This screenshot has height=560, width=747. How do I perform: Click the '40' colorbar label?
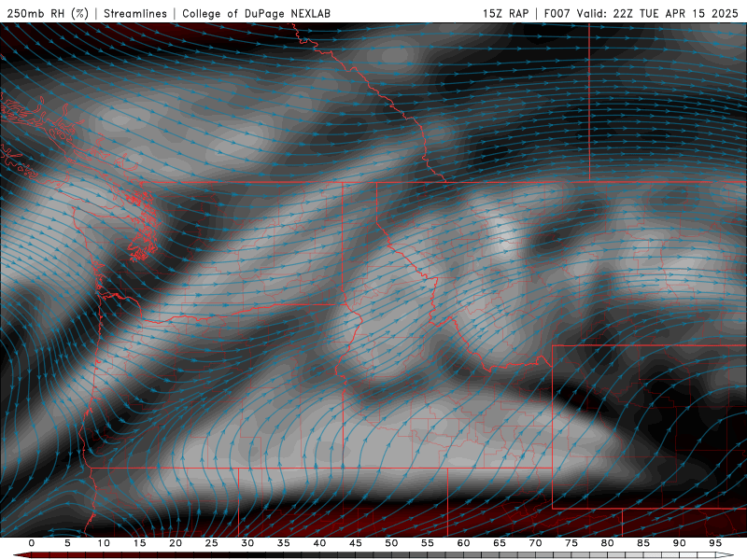pos(319,543)
